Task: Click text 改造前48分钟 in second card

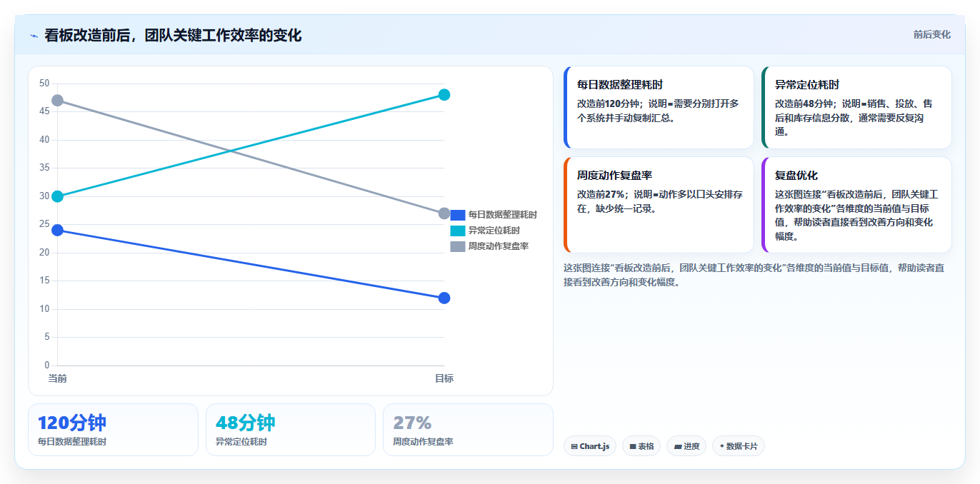Action: 805,104
